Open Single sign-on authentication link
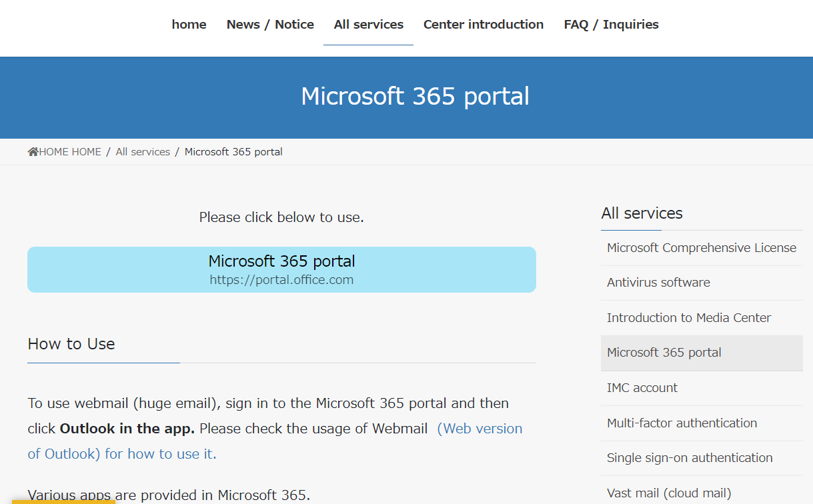 pyautogui.click(x=689, y=458)
